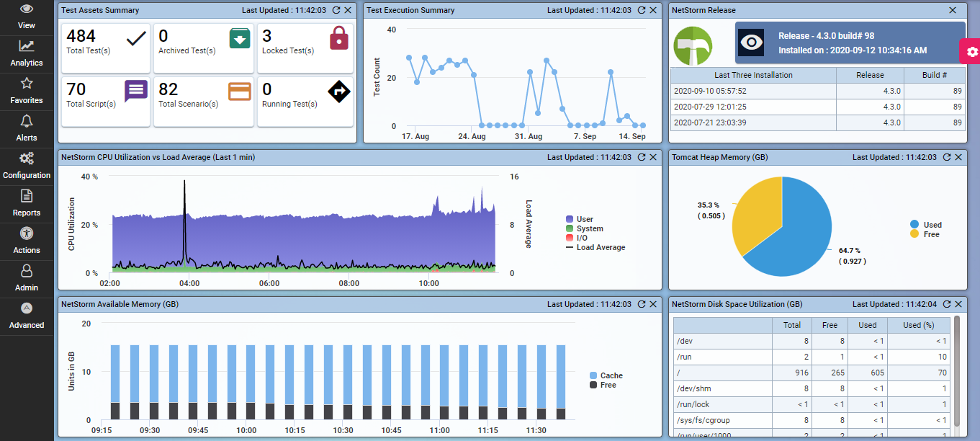980x441 pixels.
Task: Refresh the Test Assets Summary widget
Action: coord(336,10)
